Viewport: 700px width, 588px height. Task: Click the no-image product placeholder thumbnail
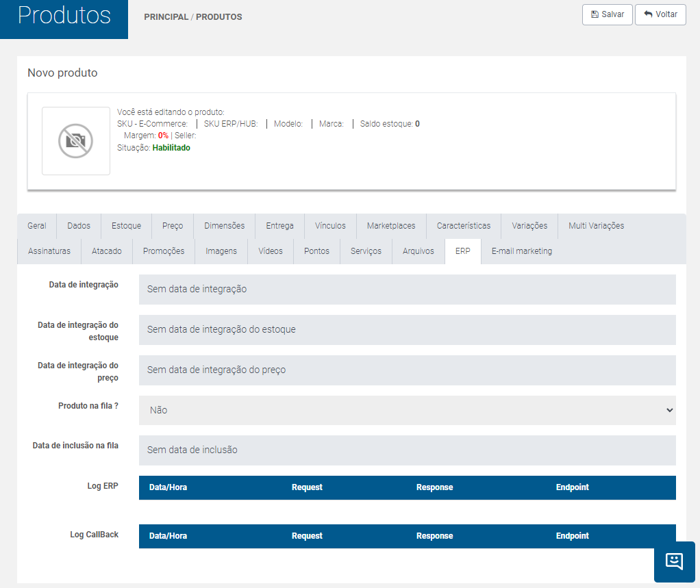(76, 141)
